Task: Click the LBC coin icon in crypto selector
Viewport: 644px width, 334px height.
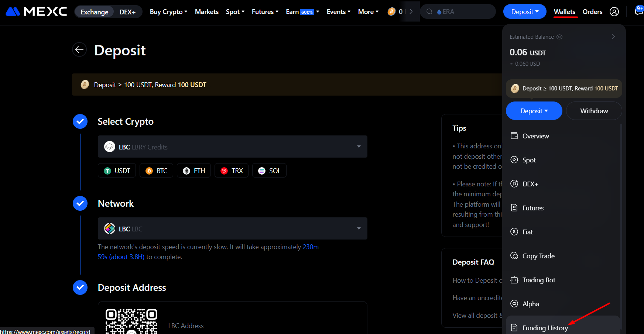Action: (x=110, y=147)
